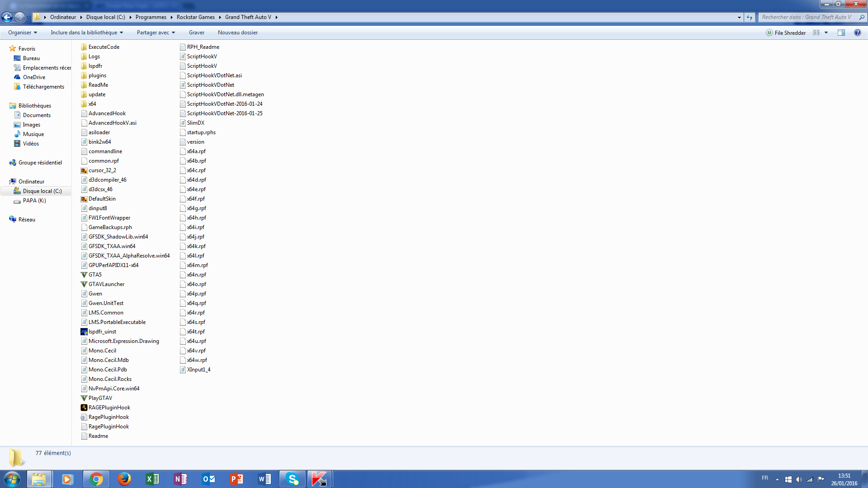Click the GTA5 executable icon

pos(84,275)
